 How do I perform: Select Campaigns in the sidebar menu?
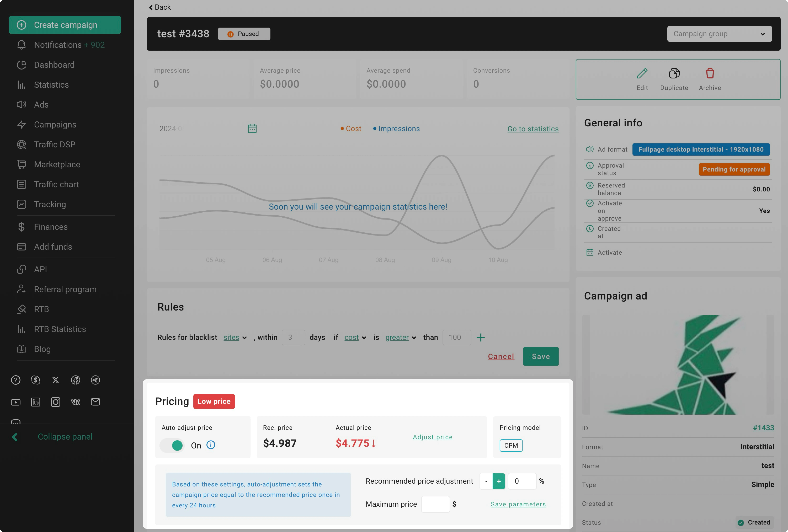click(x=55, y=124)
